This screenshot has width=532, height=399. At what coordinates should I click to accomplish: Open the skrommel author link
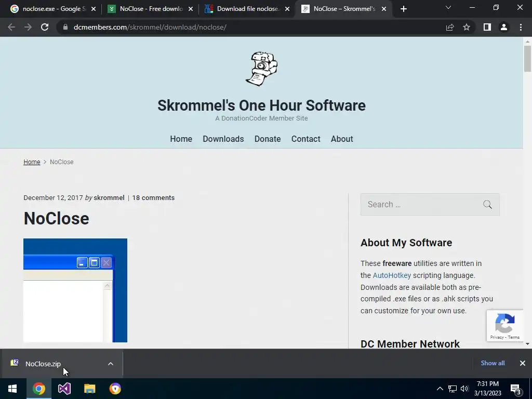109,198
